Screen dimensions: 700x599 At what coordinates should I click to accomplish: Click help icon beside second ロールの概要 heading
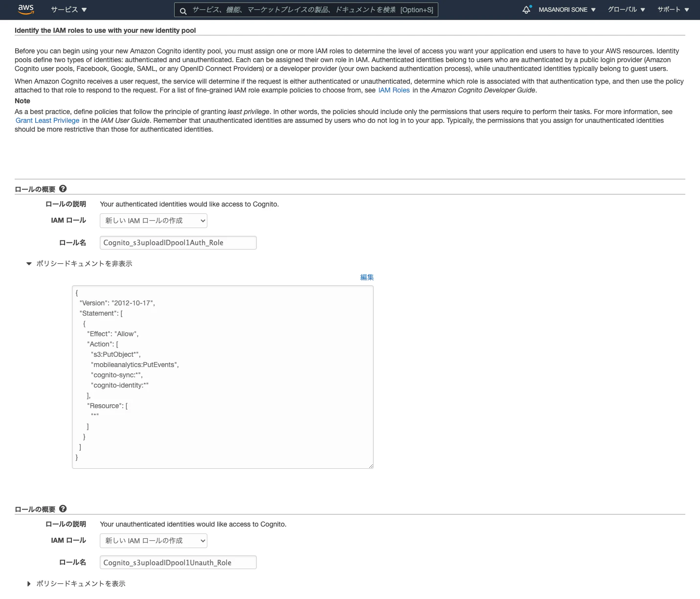tap(63, 509)
